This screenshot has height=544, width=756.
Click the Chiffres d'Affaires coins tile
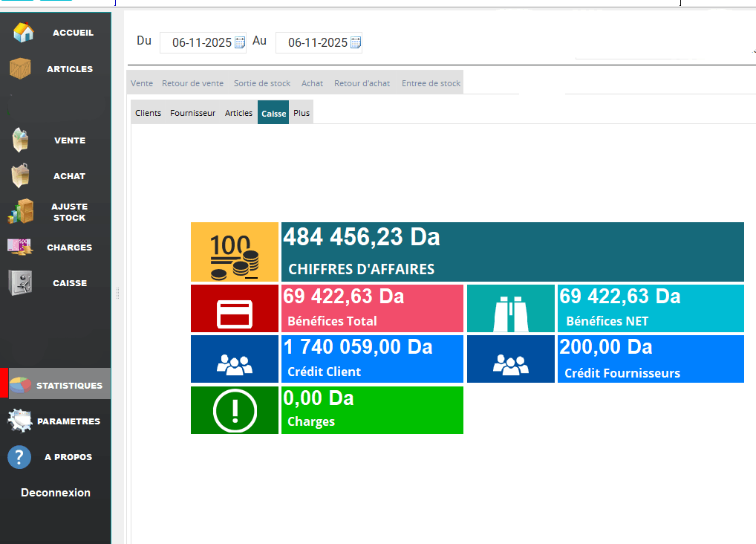(235, 252)
